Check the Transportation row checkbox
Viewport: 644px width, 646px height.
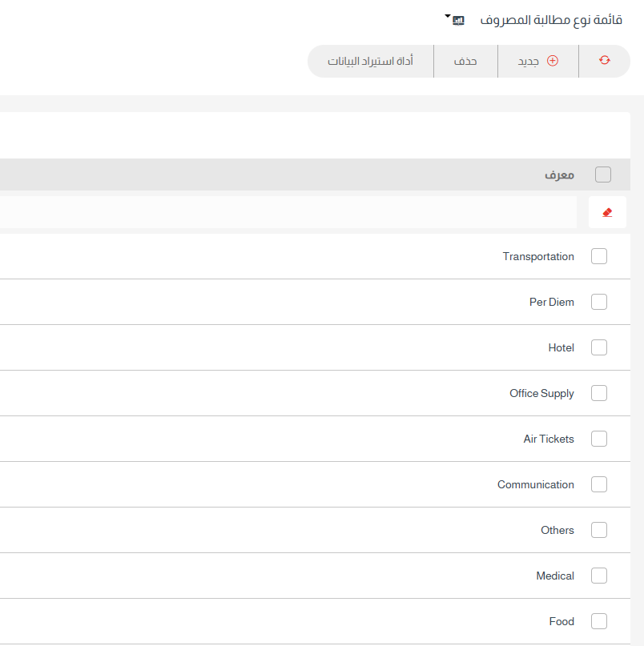pos(599,256)
